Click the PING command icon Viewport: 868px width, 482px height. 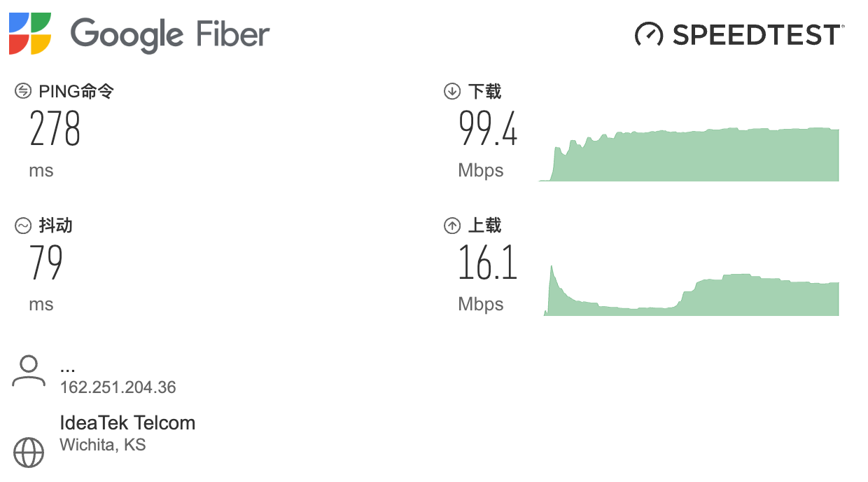(23, 91)
